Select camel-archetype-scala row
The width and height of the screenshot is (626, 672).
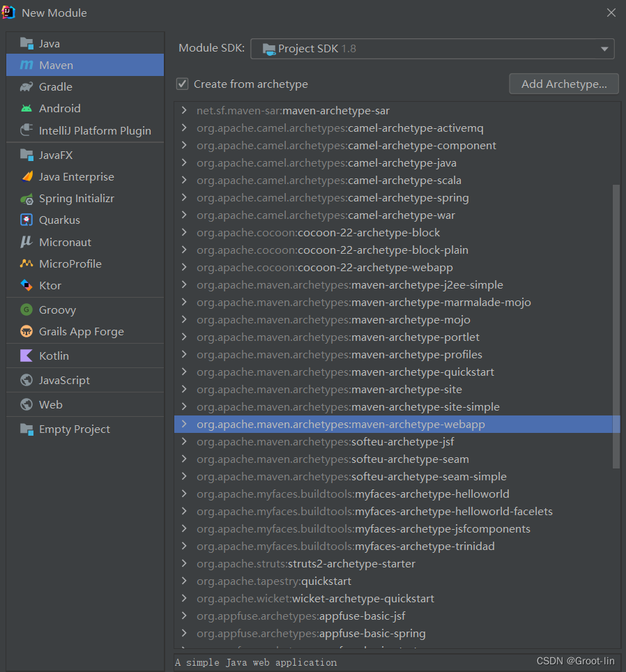(397, 181)
